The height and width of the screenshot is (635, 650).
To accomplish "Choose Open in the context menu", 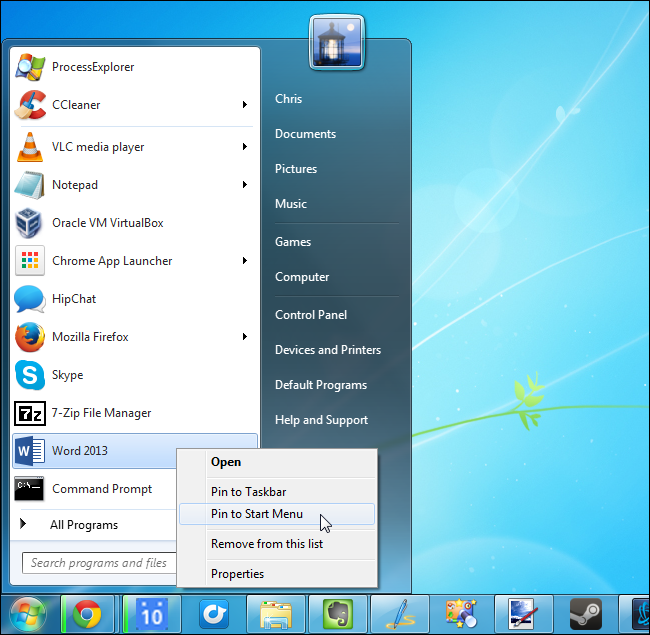I will [277, 462].
